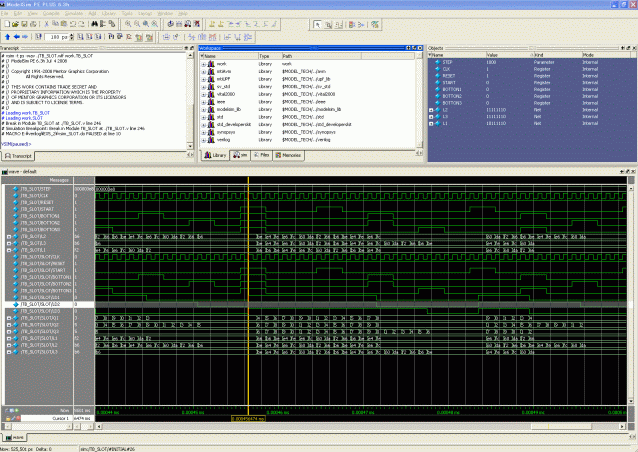Click the Compile toolbar icon
This screenshot has width=638, height=452.
click(170, 24)
